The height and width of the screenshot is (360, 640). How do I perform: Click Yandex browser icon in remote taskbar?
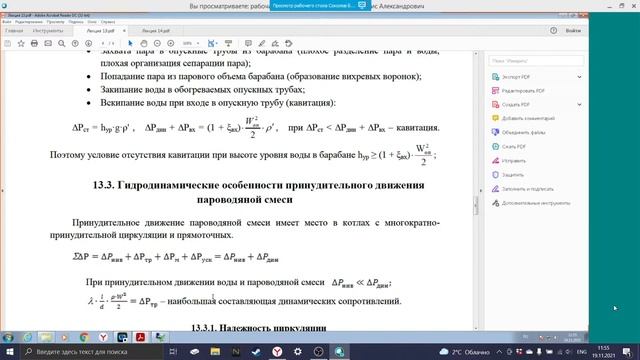(x=103, y=337)
